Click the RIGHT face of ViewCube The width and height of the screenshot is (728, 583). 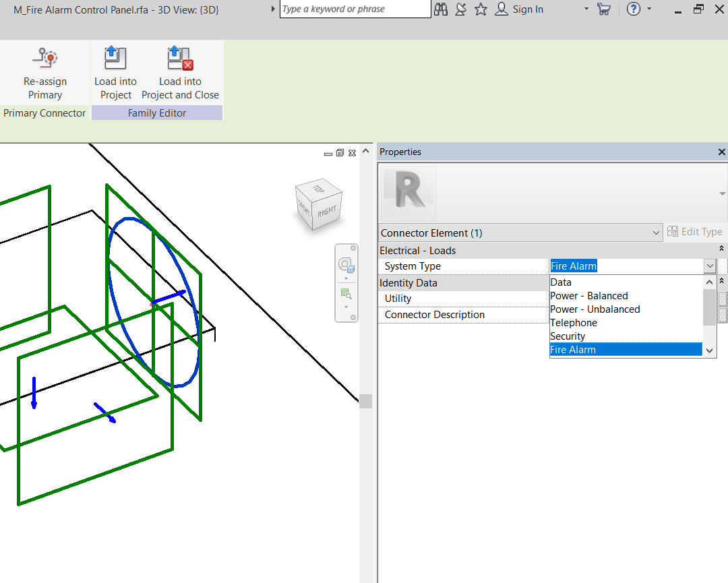tap(327, 212)
